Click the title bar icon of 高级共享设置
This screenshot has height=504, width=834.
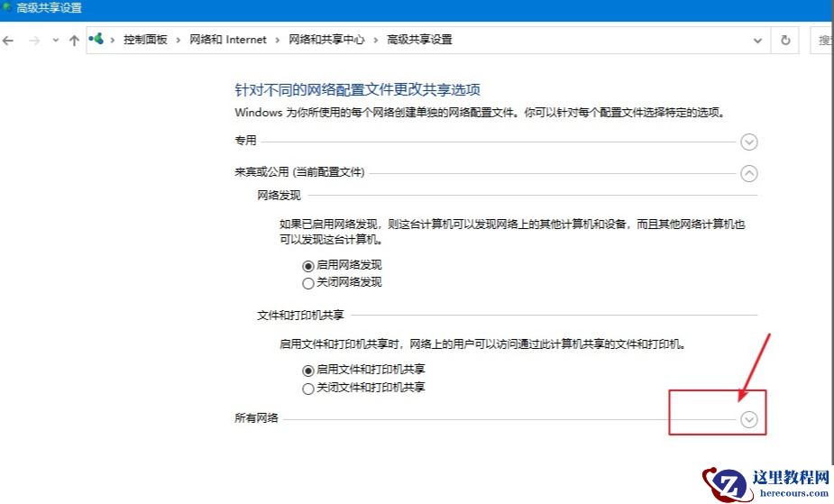coord(7,7)
